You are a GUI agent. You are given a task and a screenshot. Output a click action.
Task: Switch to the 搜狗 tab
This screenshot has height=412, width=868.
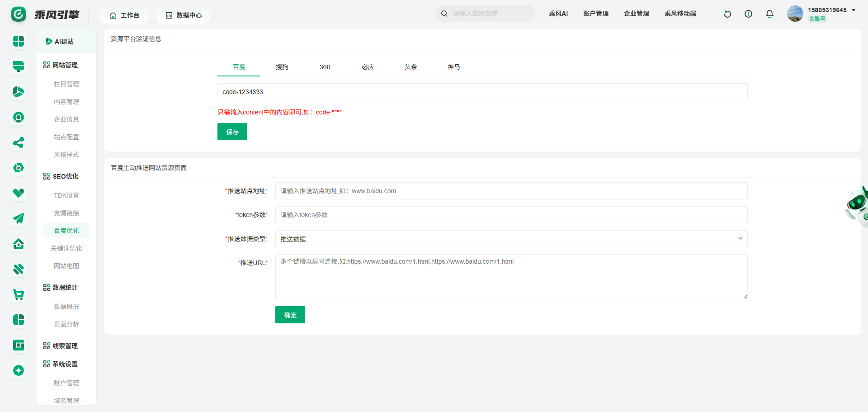pyautogui.click(x=282, y=67)
